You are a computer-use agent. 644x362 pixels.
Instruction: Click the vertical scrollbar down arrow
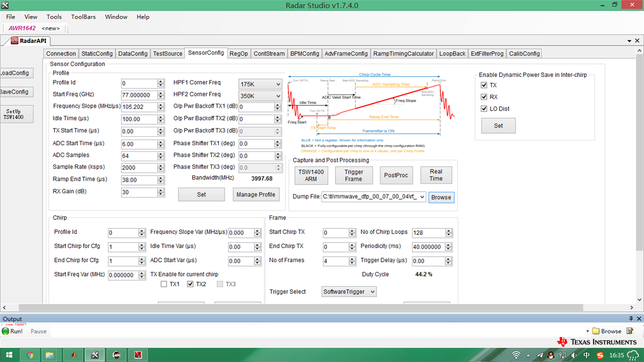click(x=639, y=300)
